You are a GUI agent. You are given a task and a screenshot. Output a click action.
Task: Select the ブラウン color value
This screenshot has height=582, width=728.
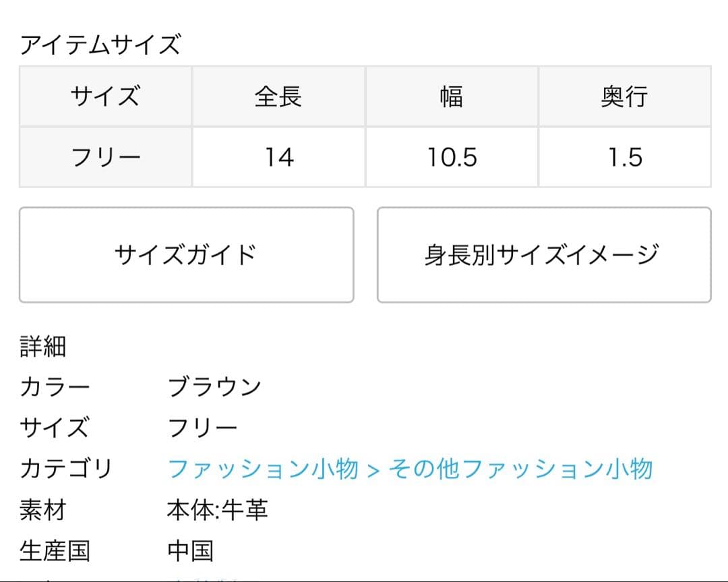click(x=214, y=387)
